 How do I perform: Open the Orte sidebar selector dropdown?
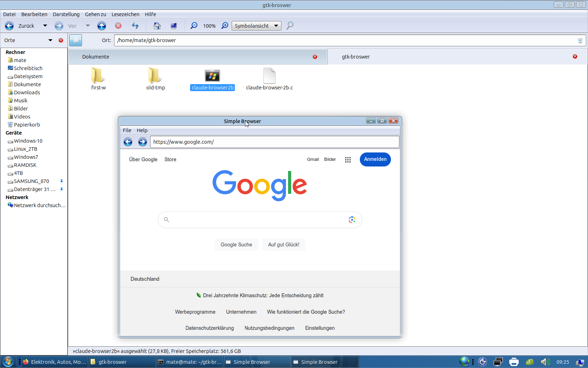[50, 40]
